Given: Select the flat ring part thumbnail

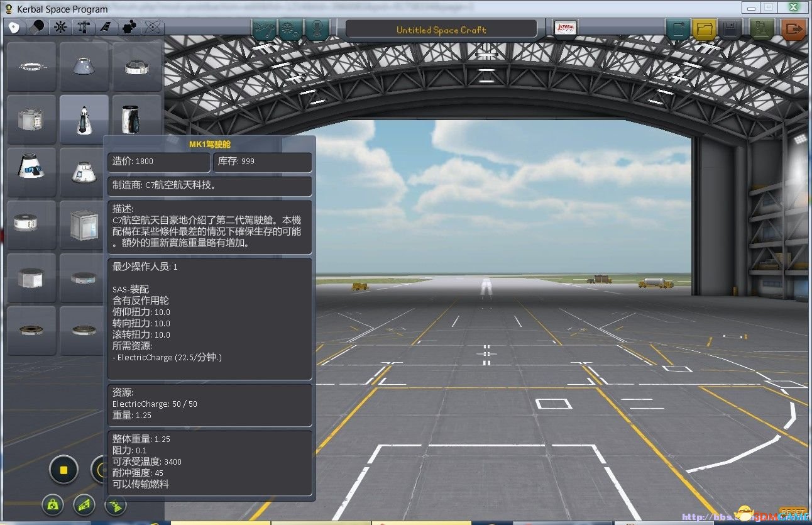Looking at the screenshot, I should [x=31, y=67].
